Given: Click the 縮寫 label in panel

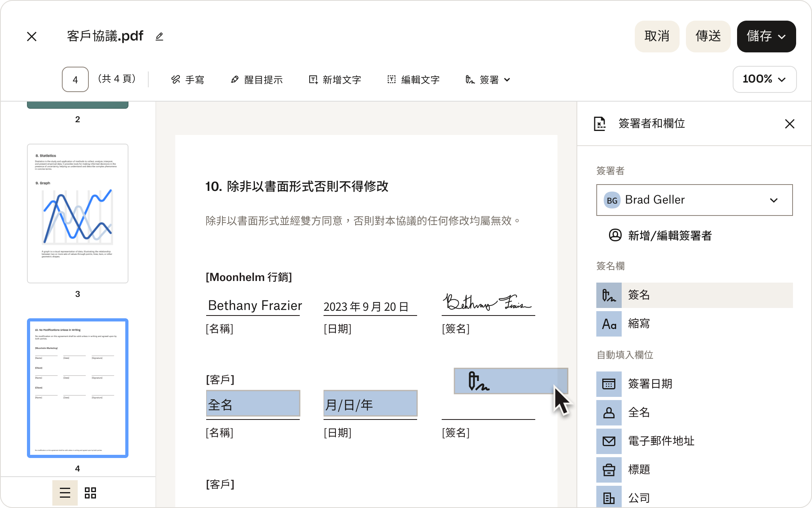Looking at the screenshot, I should (639, 323).
